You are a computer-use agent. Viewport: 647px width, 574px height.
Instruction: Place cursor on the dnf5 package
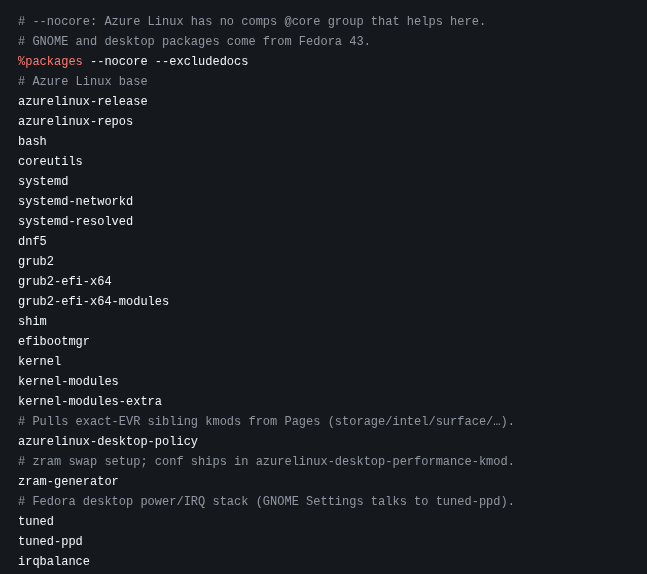click(32, 241)
